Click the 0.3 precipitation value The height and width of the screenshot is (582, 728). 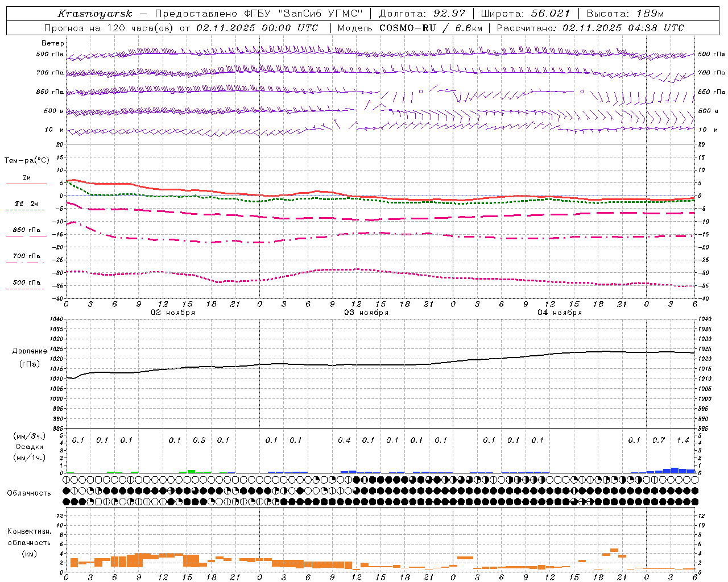[199, 440]
